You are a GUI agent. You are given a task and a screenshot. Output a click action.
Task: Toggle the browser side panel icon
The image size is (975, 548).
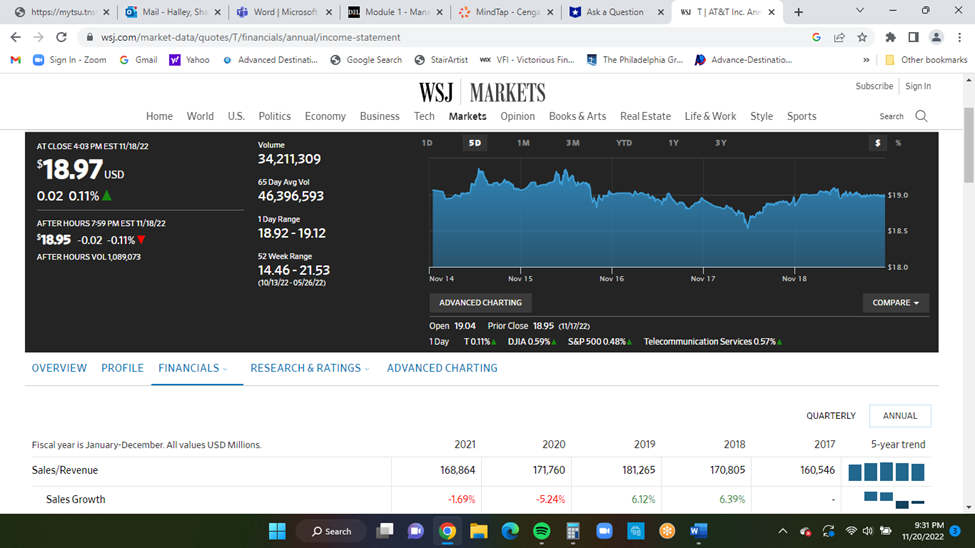[x=913, y=37]
